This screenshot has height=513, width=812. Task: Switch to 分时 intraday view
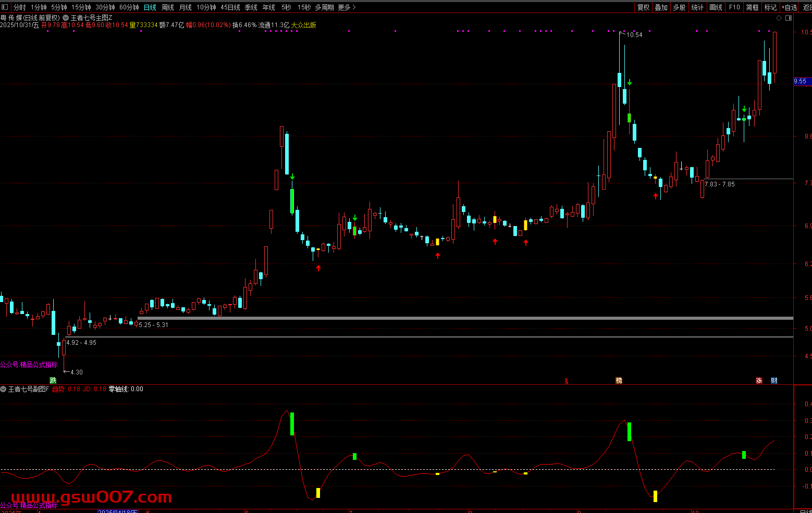tap(20, 7)
